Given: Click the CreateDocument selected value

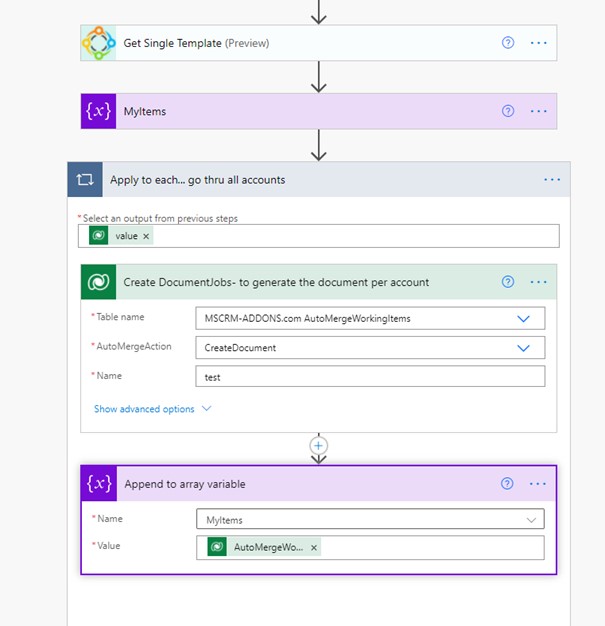Looking at the screenshot, I should [x=240, y=348].
